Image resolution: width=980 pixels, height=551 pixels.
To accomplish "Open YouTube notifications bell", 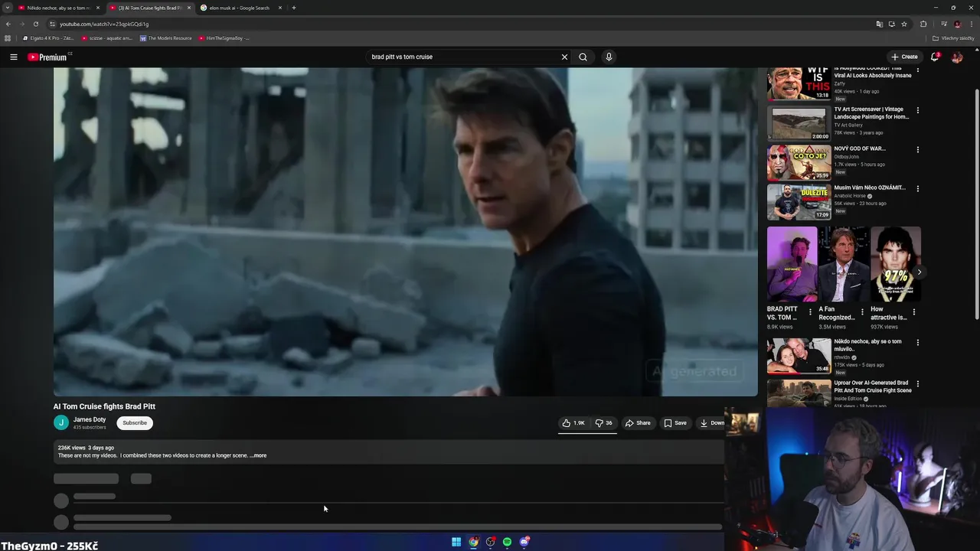I will [x=935, y=57].
